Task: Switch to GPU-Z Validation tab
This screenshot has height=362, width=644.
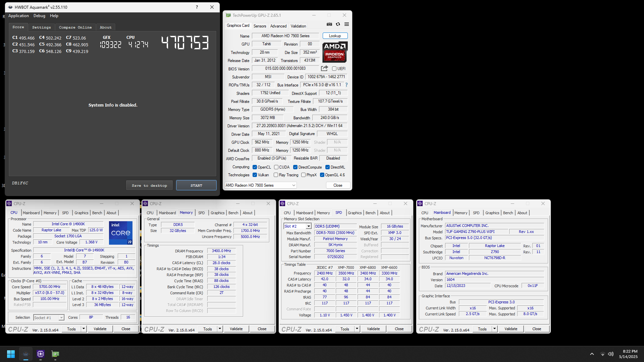Action: click(298, 26)
